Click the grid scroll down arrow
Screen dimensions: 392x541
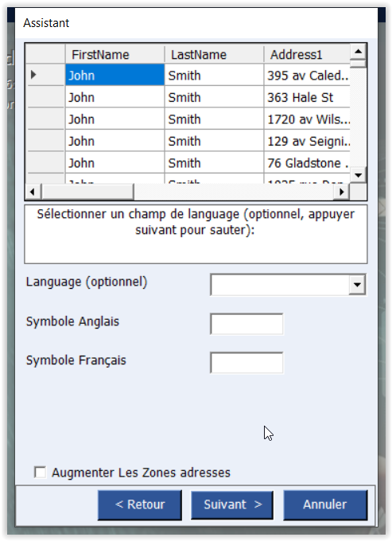point(359,175)
